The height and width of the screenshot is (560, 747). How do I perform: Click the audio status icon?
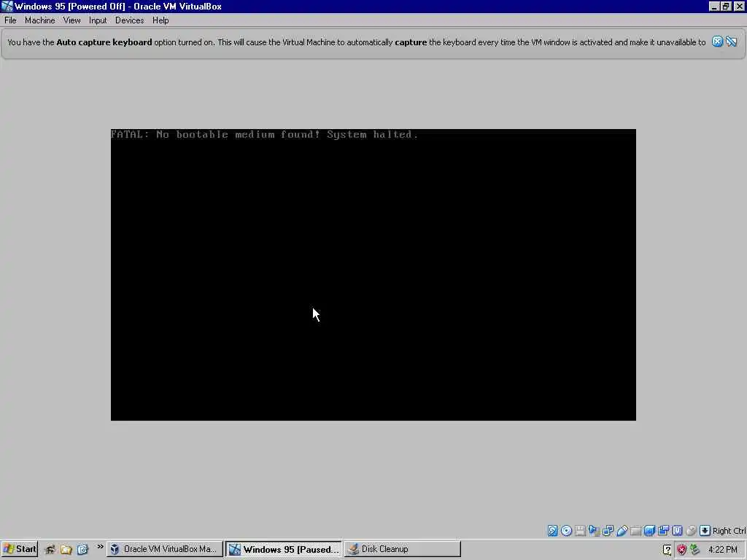(x=594, y=531)
